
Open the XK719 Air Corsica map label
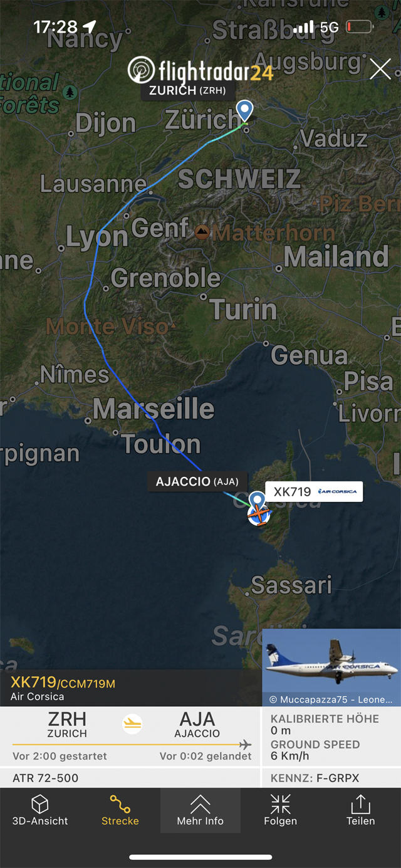click(x=315, y=491)
